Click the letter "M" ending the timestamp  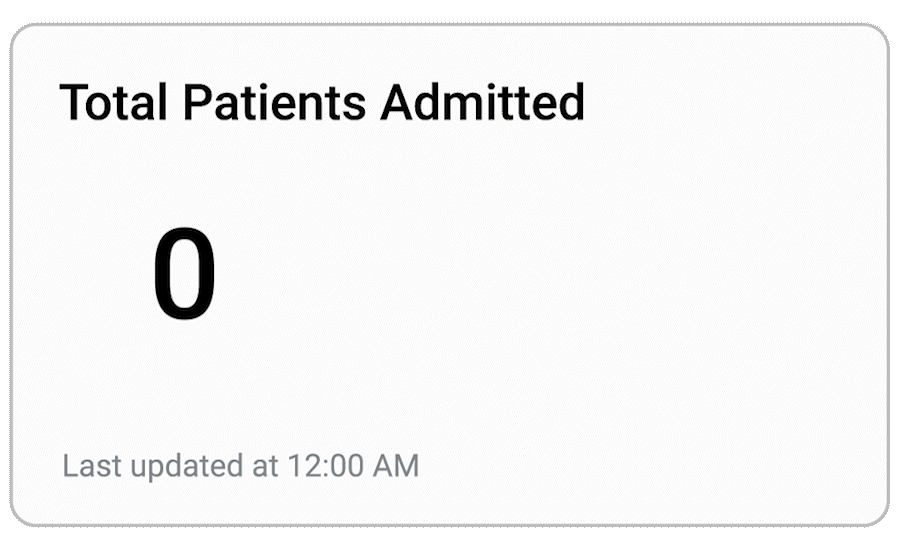[x=406, y=466]
